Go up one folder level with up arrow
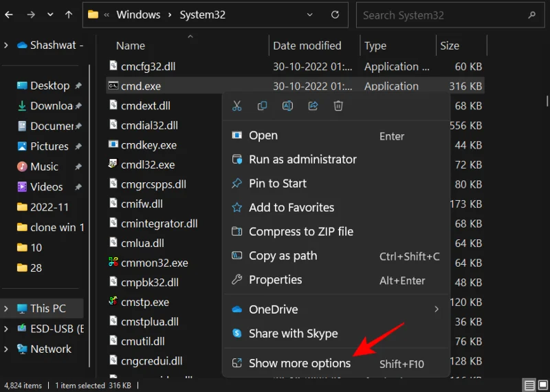The width and height of the screenshot is (550, 392). [68, 14]
